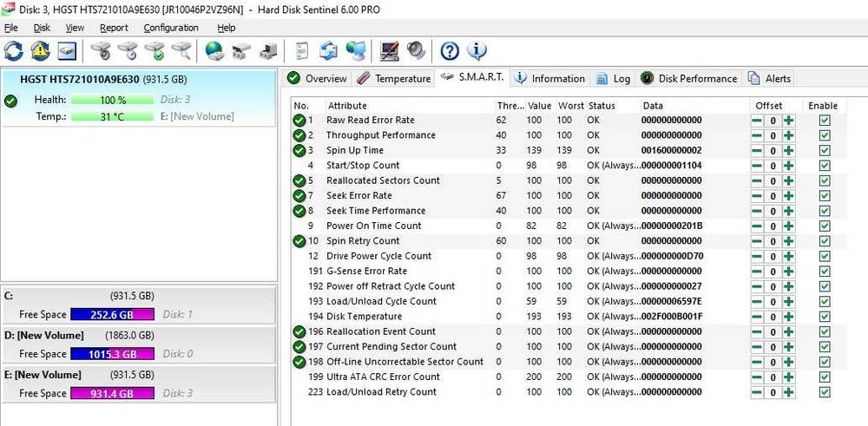Click the refresh icon with yellow warning sign

41,51
